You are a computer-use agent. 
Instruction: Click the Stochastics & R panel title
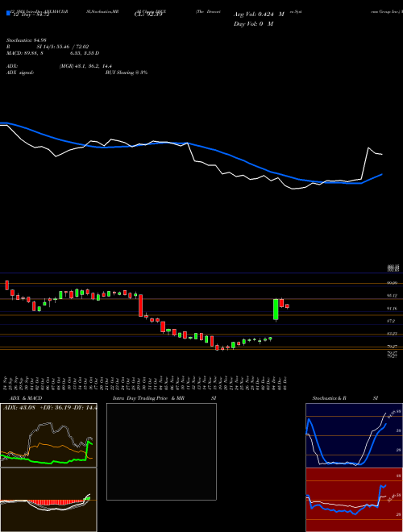[330, 398]
